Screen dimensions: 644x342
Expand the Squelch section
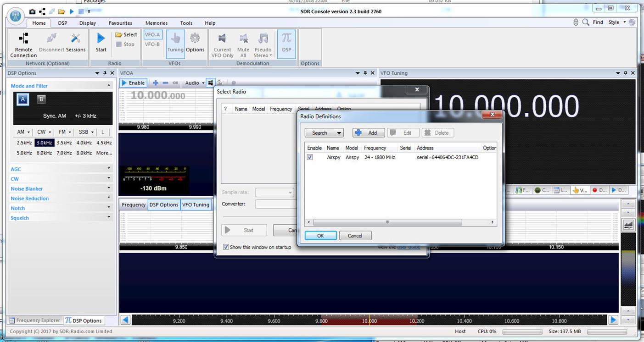click(61, 218)
